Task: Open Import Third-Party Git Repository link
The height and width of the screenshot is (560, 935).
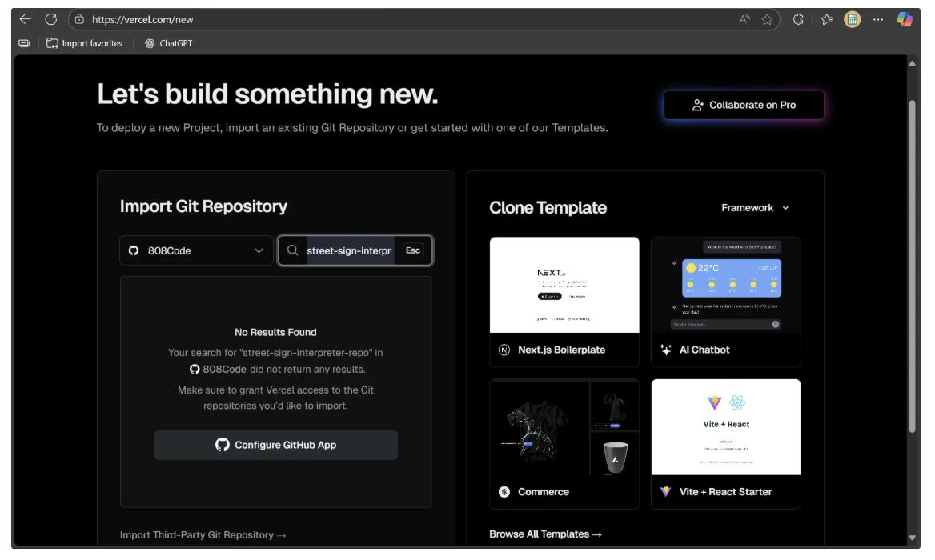Action: pos(203,535)
